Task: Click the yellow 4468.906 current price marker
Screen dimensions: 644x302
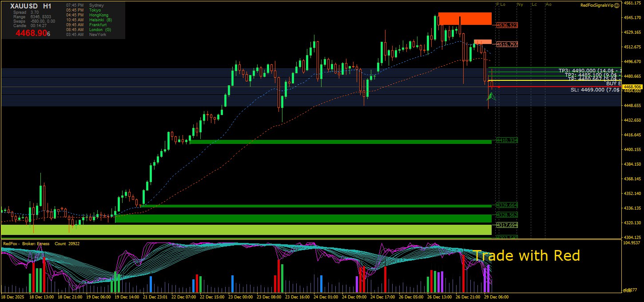Action: 632,87
